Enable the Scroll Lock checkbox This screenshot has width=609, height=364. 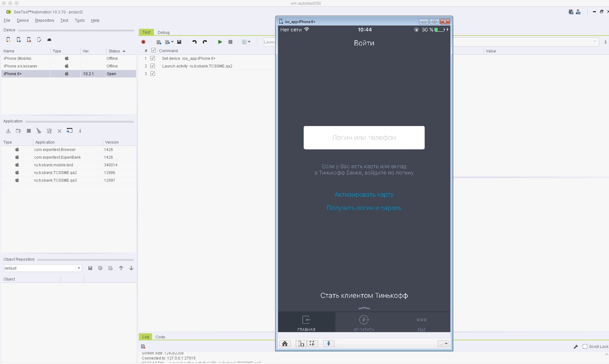(585, 347)
